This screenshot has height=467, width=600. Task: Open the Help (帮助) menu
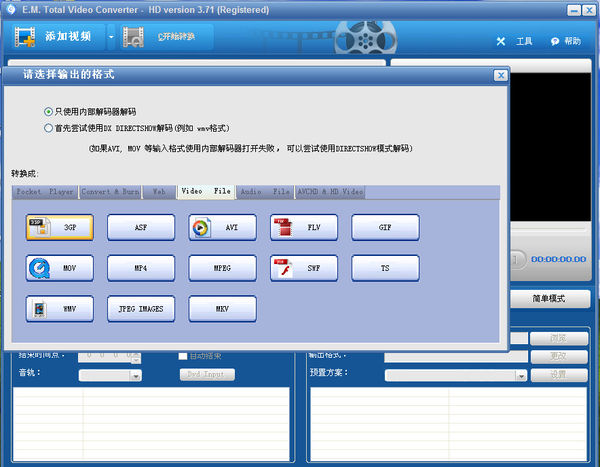pos(572,41)
